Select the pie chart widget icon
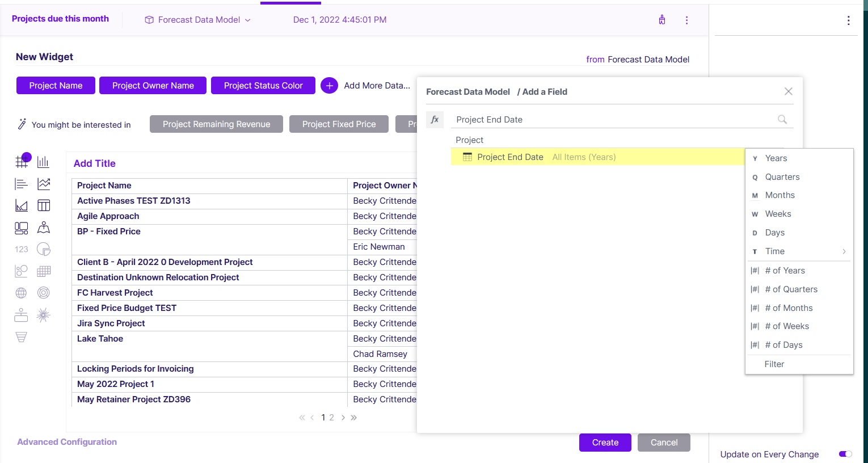Screen dimensions: 868x463 pyautogui.click(x=44, y=249)
